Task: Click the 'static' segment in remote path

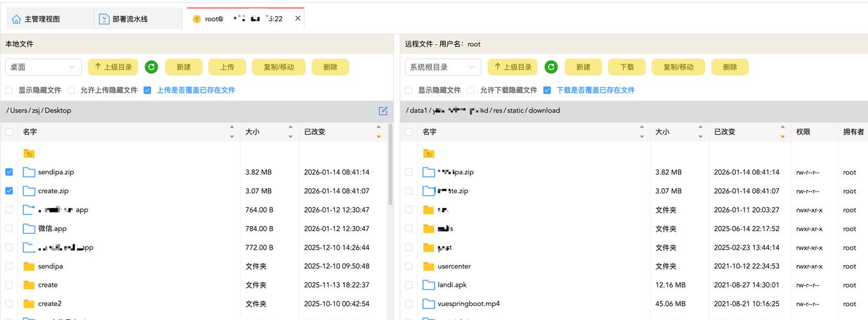Action: click(515, 111)
